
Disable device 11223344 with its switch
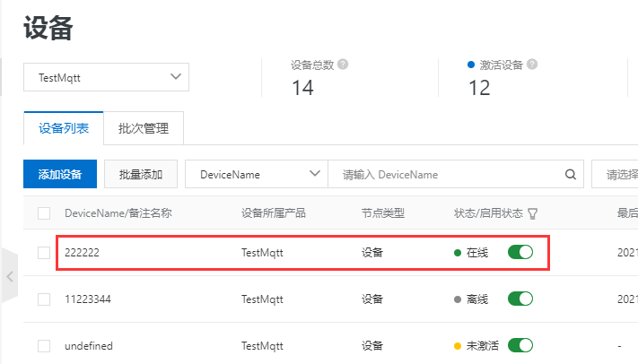[x=520, y=299]
